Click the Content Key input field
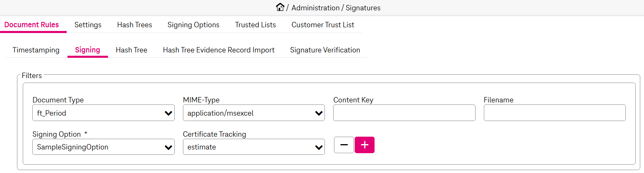The height and width of the screenshot is (173, 644). coord(404,113)
